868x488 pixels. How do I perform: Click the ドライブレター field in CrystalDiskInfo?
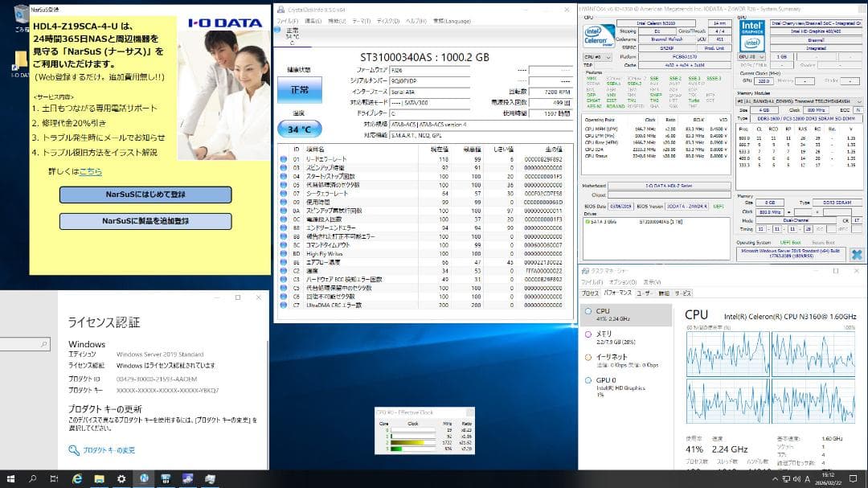click(430, 113)
